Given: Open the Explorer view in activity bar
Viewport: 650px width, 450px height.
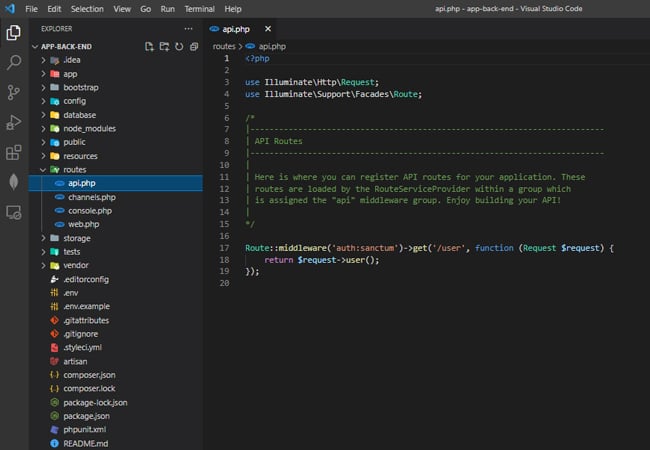Looking at the screenshot, I should coord(14,33).
